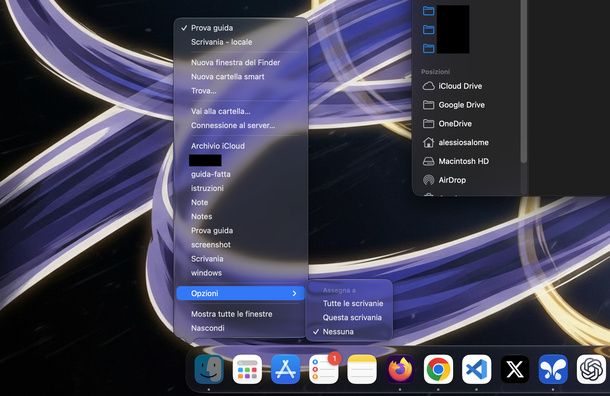The width and height of the screenshot is (610, 396).
Task: Open Google Drive label in sidebar
Action: (x=461, y=105)
